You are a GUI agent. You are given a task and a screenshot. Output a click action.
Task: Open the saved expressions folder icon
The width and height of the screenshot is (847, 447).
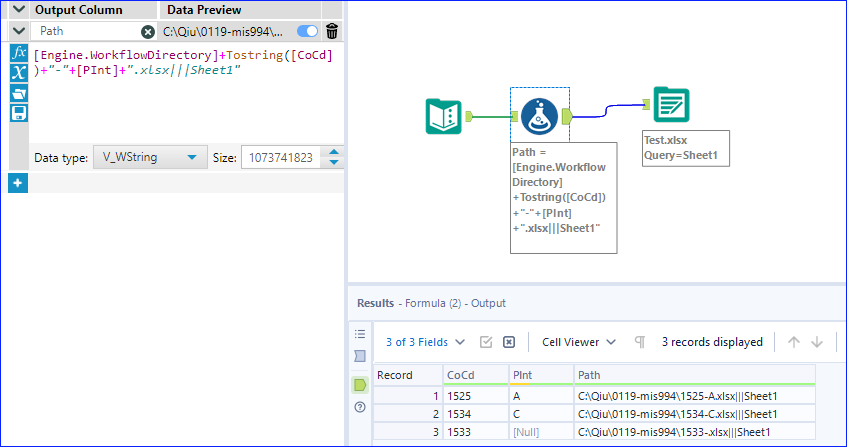click(19, 93)
